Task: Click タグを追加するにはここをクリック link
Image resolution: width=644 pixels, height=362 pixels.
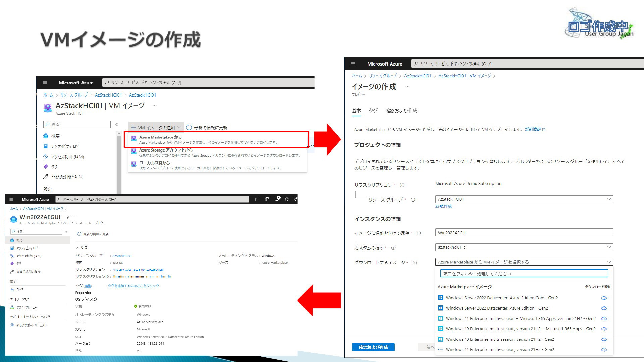Action: click(x=133, y=286)
